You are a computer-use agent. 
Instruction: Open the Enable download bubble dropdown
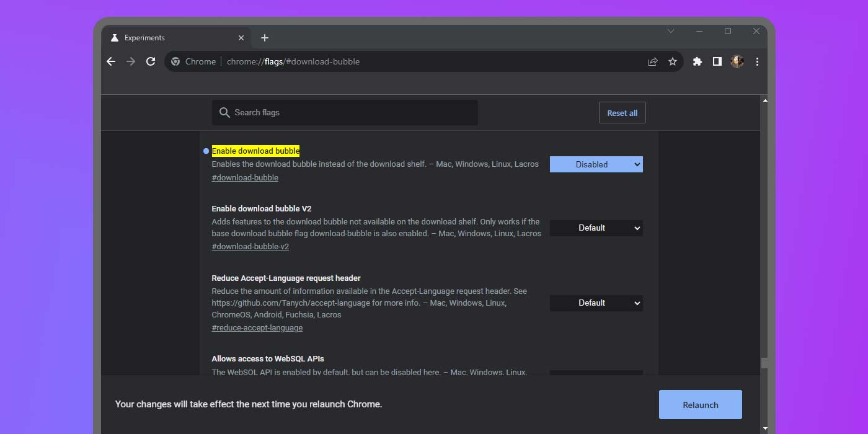point(596,164)
